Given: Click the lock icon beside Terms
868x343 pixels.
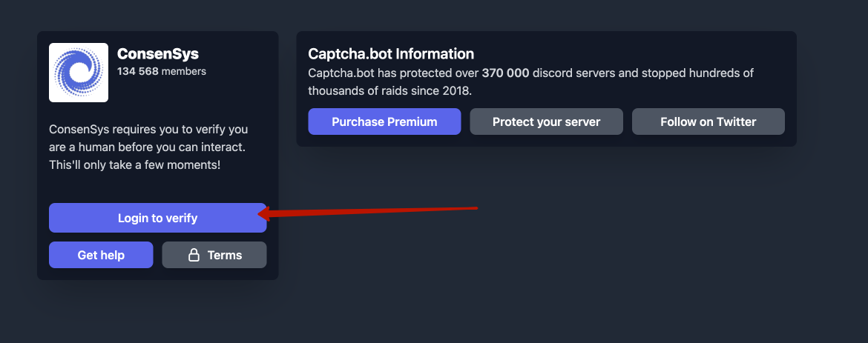Looking at the screenshot, I should tap(194, 255).
